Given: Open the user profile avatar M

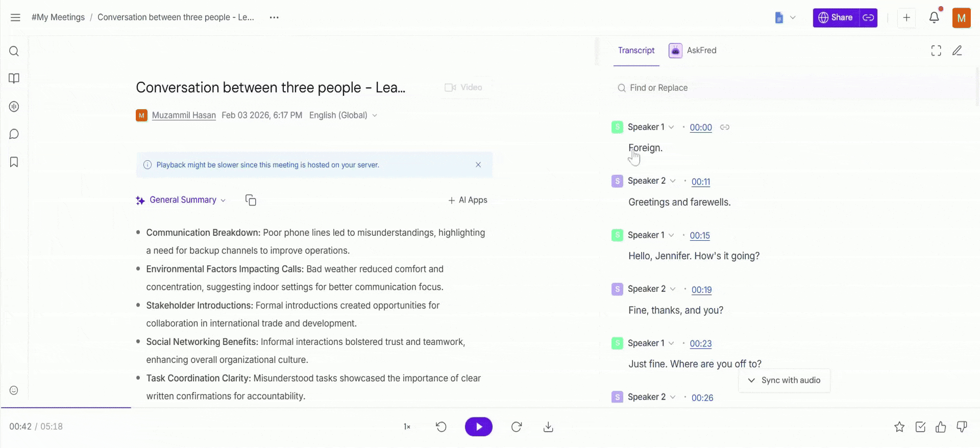Looking at the screenshot, I should [x=962, y=18].
